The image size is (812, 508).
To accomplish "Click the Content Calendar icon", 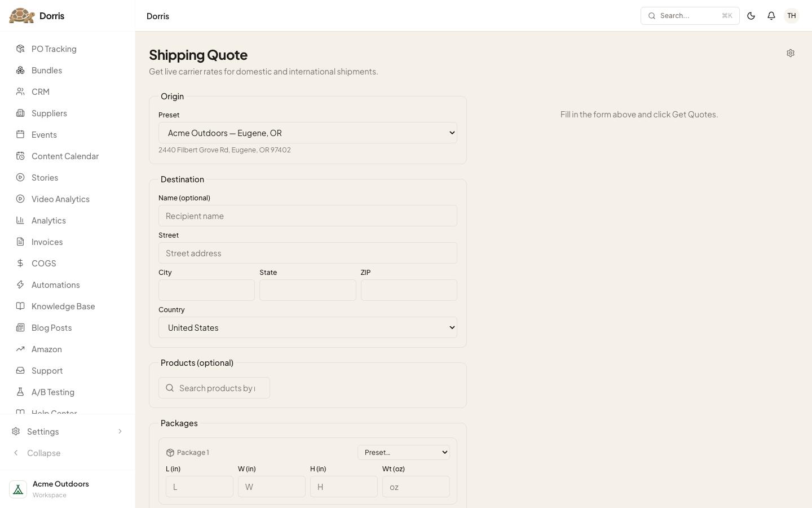I will [x=20, y=156].
